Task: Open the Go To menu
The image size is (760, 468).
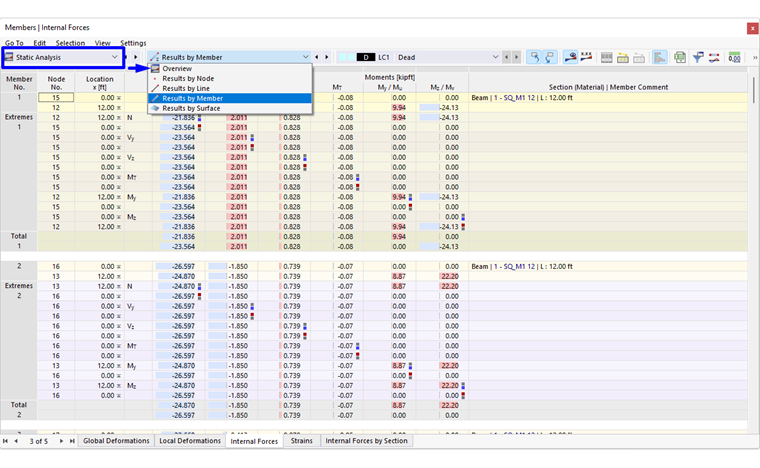Action: tap(14, 43)
